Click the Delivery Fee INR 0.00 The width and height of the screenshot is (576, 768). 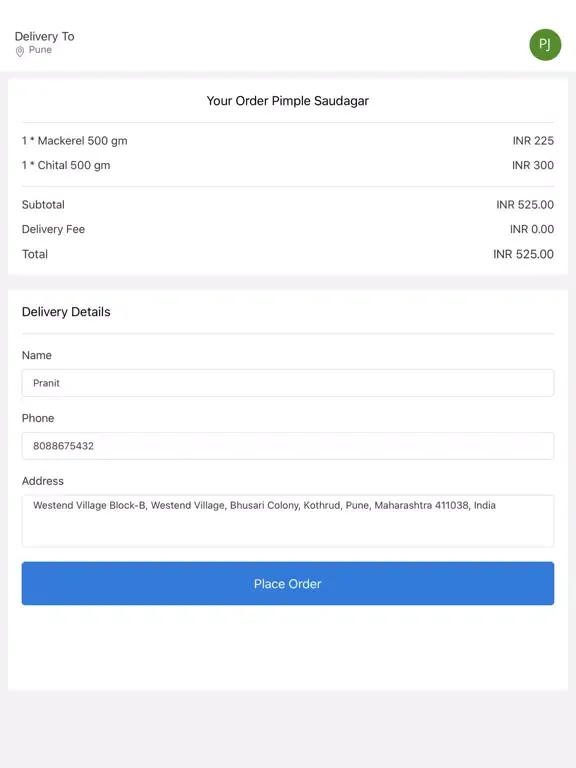click(531, 229)
